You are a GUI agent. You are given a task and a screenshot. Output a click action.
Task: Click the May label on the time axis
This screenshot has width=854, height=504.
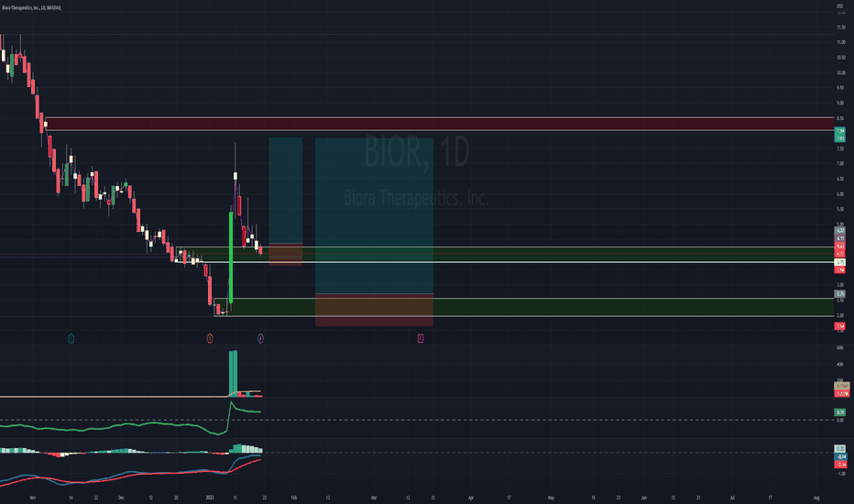(x=552, y=498)
